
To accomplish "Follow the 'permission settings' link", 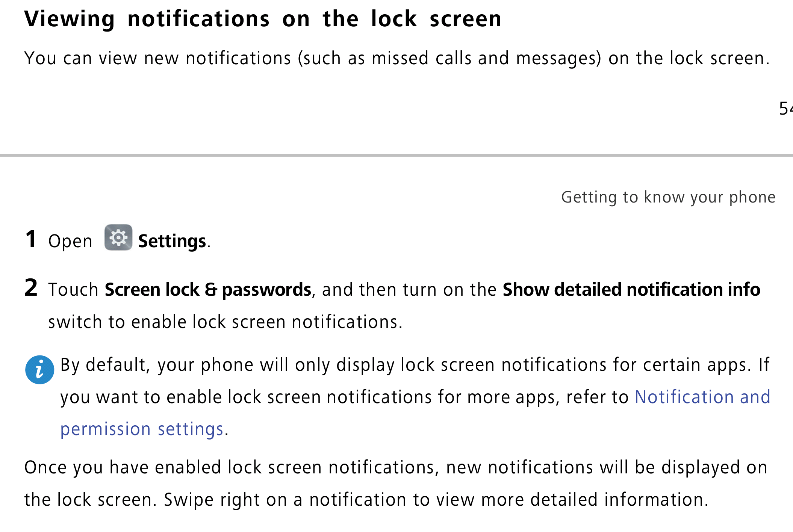I will coord(142,429).
